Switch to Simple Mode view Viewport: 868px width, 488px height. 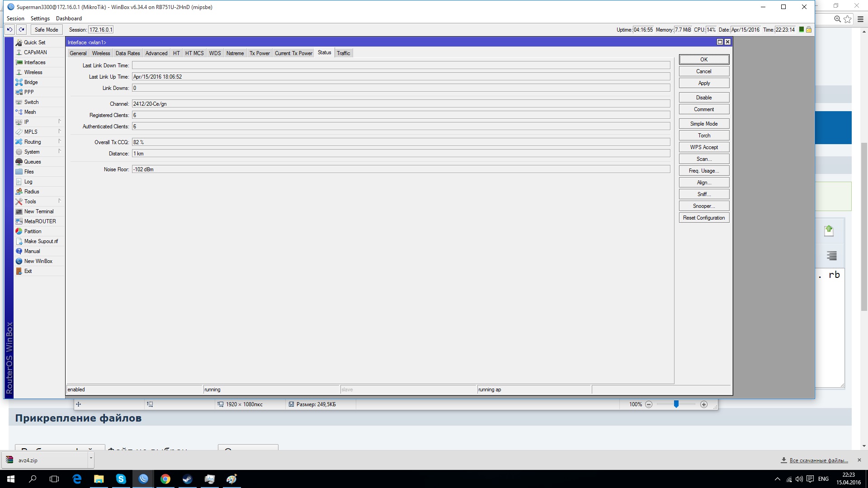(703, 124)
